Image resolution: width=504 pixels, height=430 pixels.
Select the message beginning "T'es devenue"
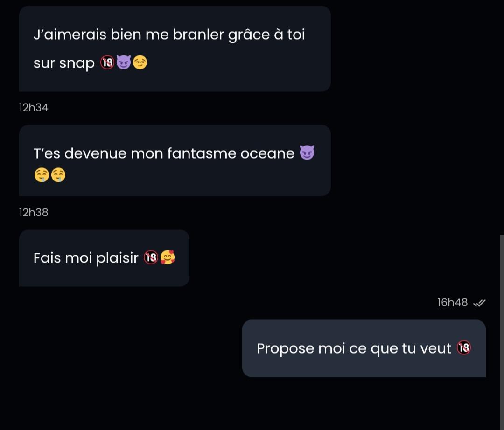point(175,160)
